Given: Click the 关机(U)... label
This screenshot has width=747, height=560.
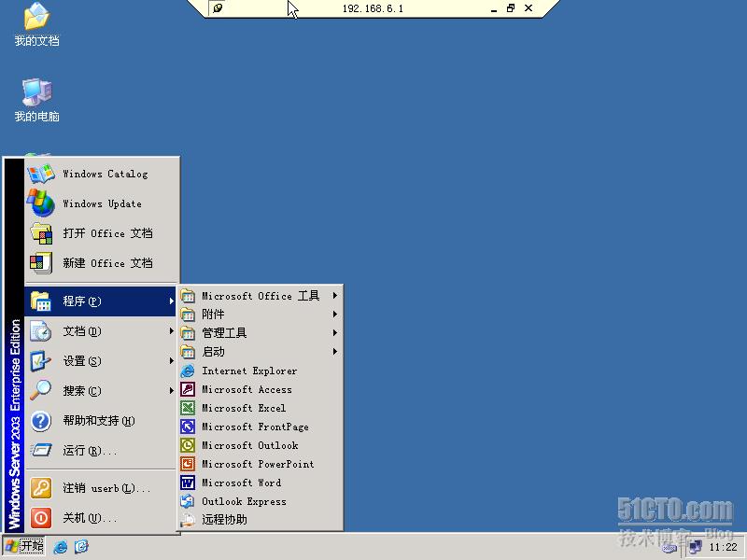Looking at the screenshot, I should pos(90,518).
